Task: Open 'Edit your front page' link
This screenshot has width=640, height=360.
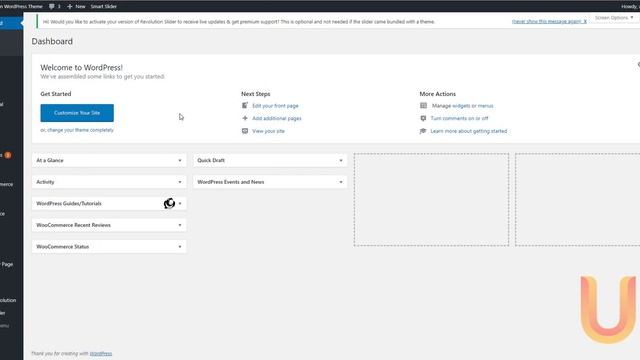Action: point(275,106)
